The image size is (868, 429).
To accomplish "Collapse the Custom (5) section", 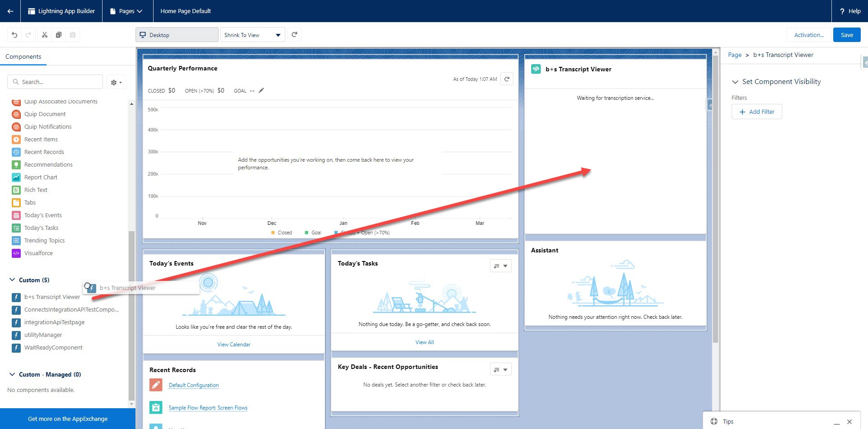I will click(12, 280).
